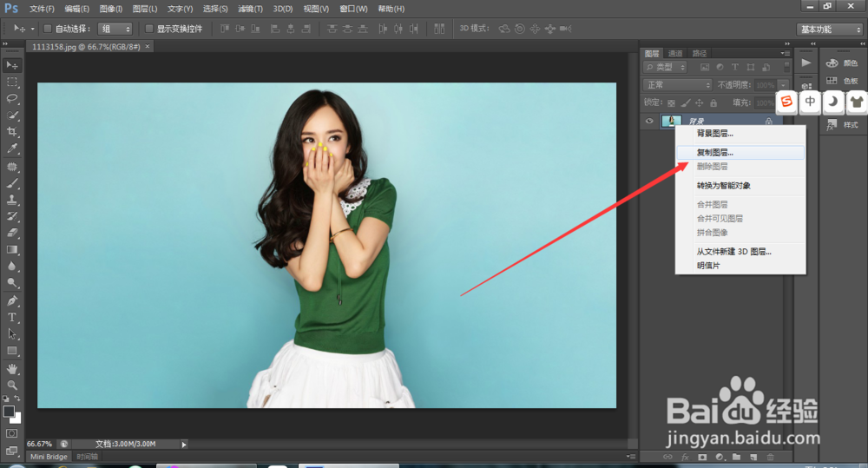Open the 类型 layer filter dropdown
Image resolution: width=868 pixels, height=468 pixels.
click(665, 67)
